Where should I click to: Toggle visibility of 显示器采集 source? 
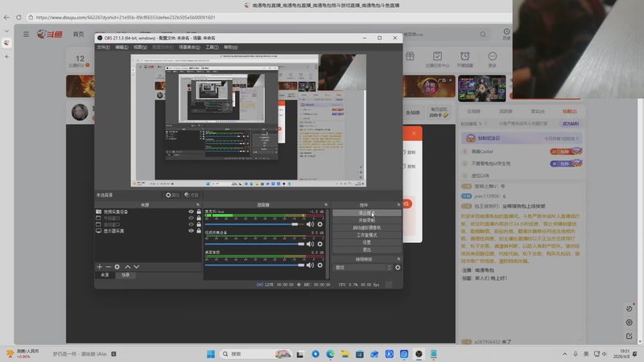click(x=191, y=231)
